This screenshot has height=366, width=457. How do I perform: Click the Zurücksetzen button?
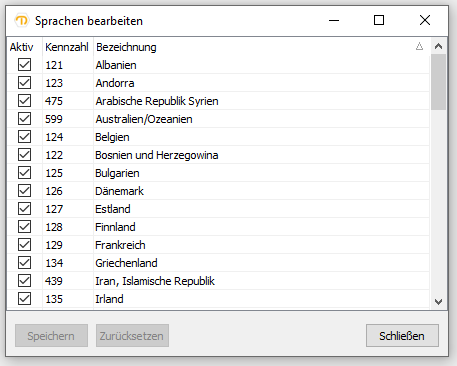point(132,336)
